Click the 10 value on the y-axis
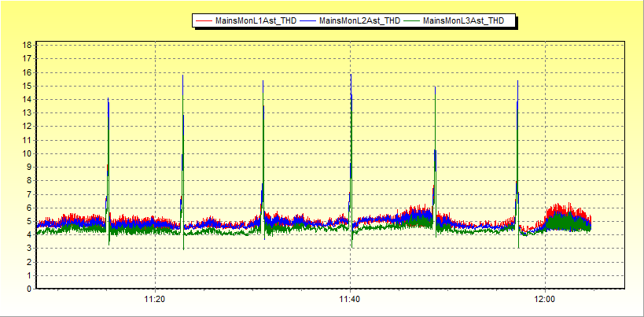 point(28,153)
